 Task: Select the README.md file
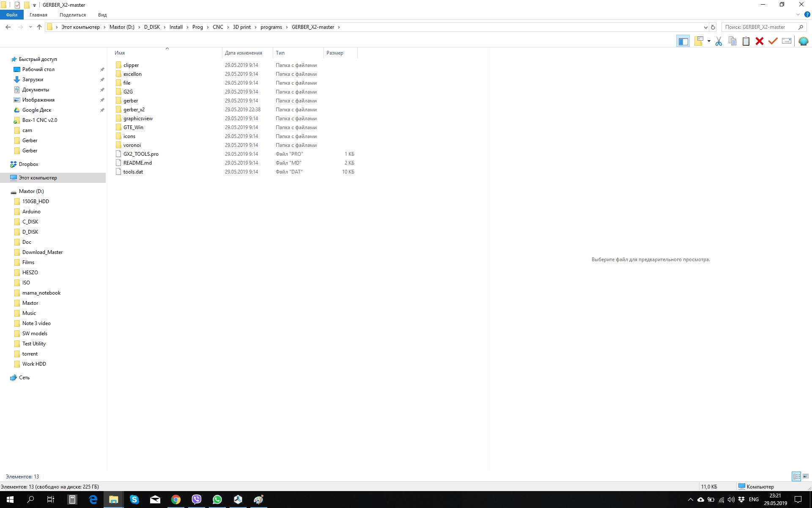[x=137, y=163]
